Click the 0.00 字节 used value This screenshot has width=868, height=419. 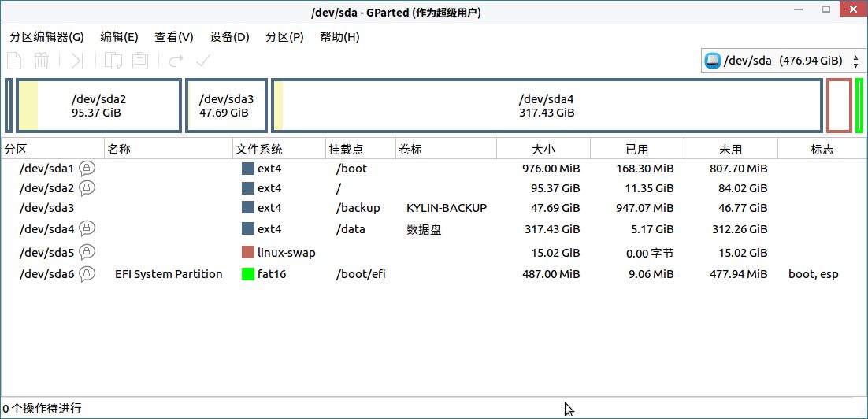pyautogui.click(x=650, y=254)
